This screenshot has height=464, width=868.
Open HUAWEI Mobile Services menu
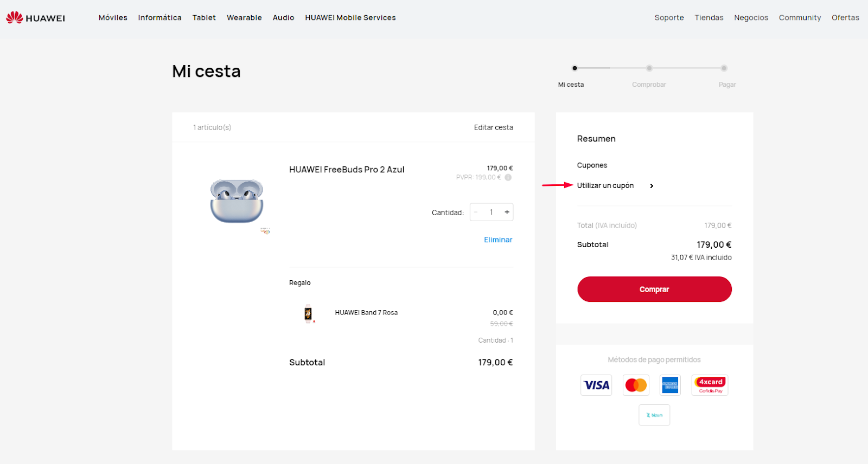pyautogui.click(x=350, y=18)
